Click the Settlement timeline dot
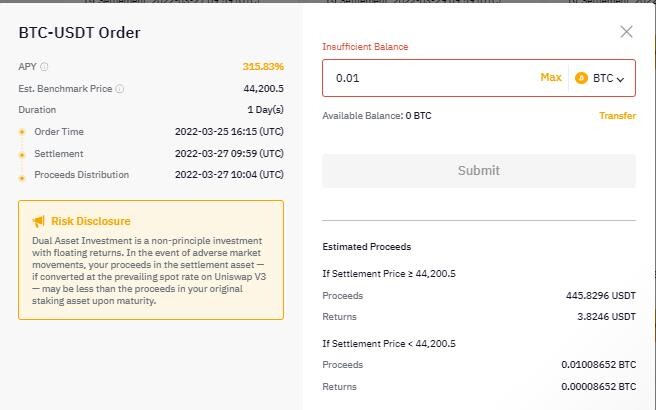This screenshot has height=410, width=656. tap(22, 155)
